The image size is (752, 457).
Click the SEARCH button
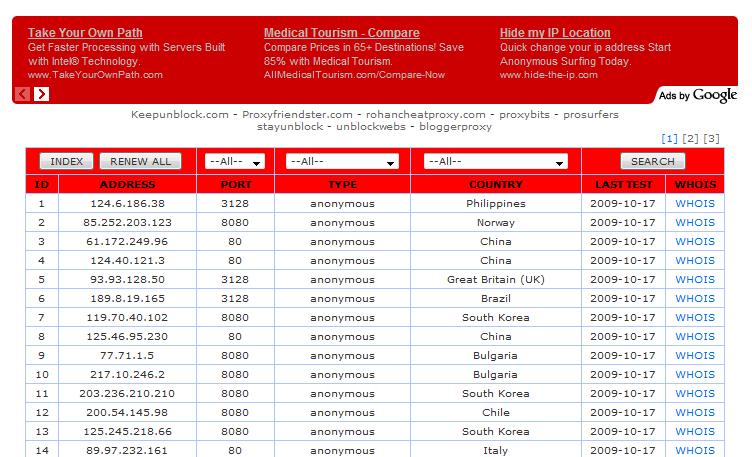[x=653, y=161]
